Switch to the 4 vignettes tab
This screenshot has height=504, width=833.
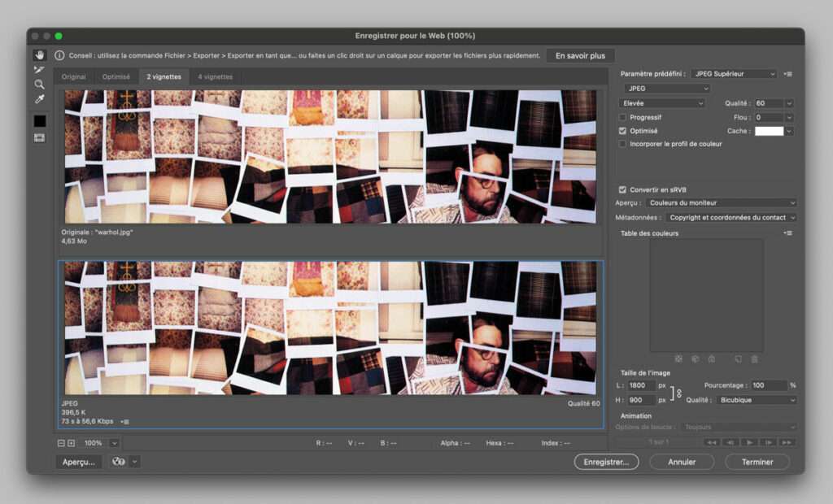click(214, 76)
